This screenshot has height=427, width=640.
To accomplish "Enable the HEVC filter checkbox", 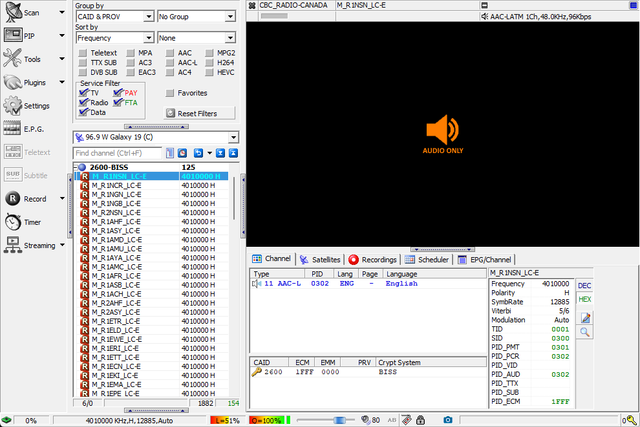I will [209, 72].
